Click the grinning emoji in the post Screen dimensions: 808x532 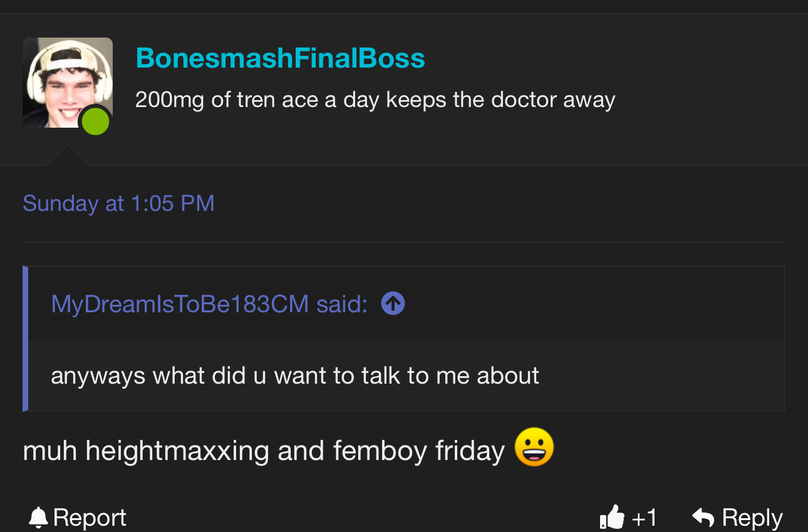click(x=534, y=448)
